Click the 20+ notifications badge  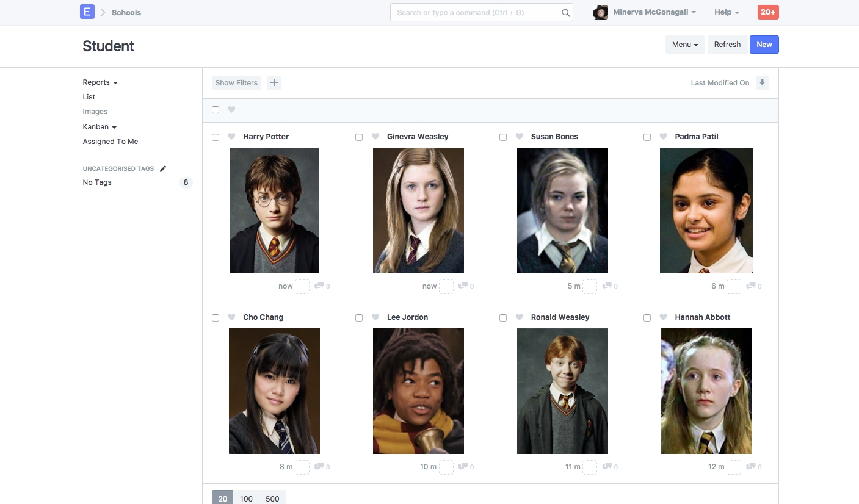point(767,12)
